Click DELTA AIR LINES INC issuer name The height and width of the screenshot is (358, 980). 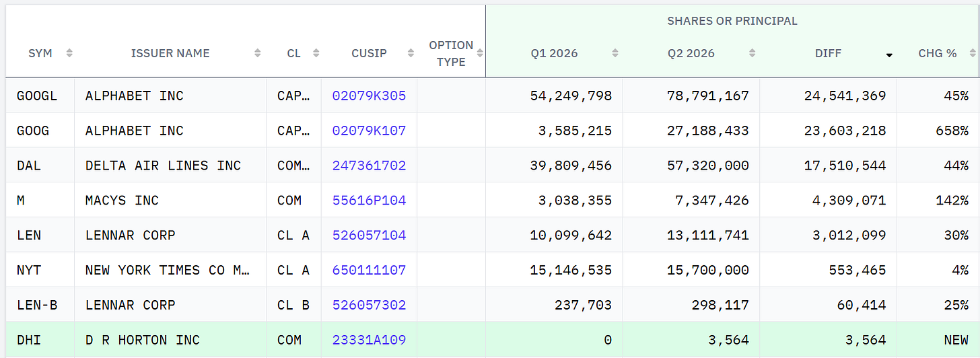click(163, 166)
